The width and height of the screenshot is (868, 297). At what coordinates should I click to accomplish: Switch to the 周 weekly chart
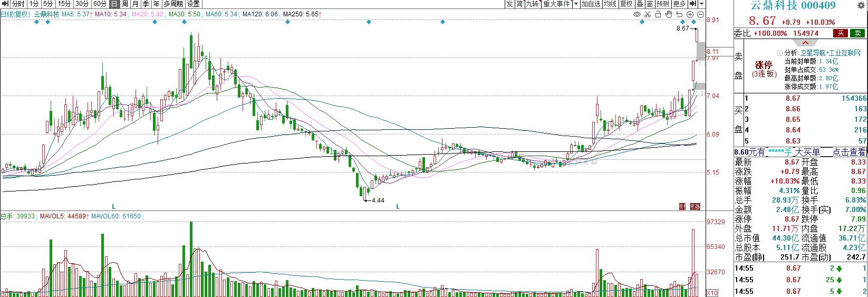[125, 4]
